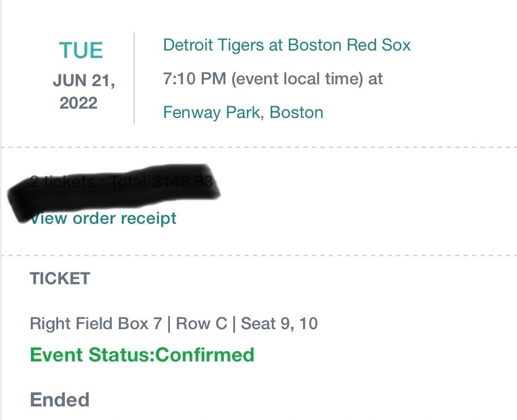The image size is (517, 420).
Task: Open the Detroit Tigers at Boston Red Sox link
Action: point(287,45)
